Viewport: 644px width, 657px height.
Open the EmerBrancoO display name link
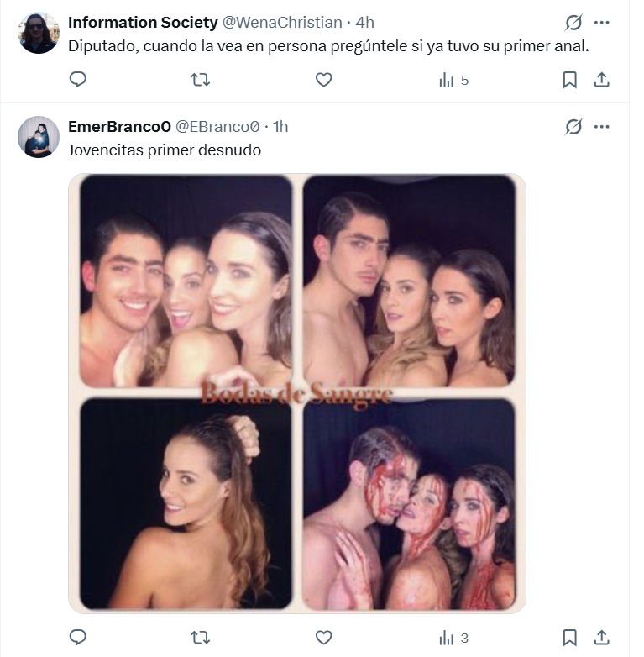(x=118, y=126)
